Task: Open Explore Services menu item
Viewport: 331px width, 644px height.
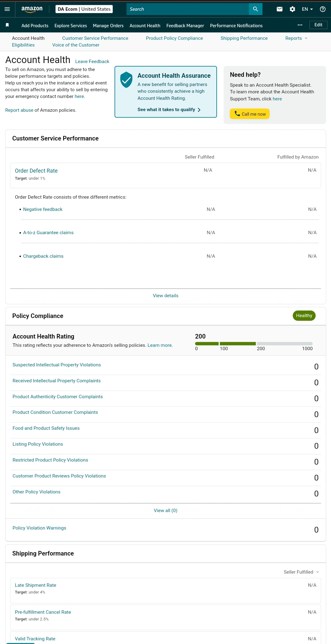Action: tap(70, 26)
